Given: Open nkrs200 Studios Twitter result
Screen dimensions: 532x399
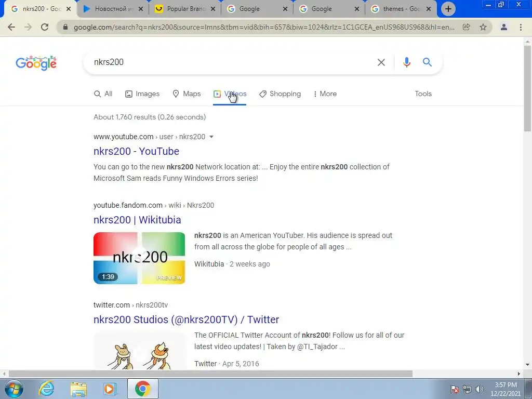Looking at the screenshot, I should click(187, 320).
